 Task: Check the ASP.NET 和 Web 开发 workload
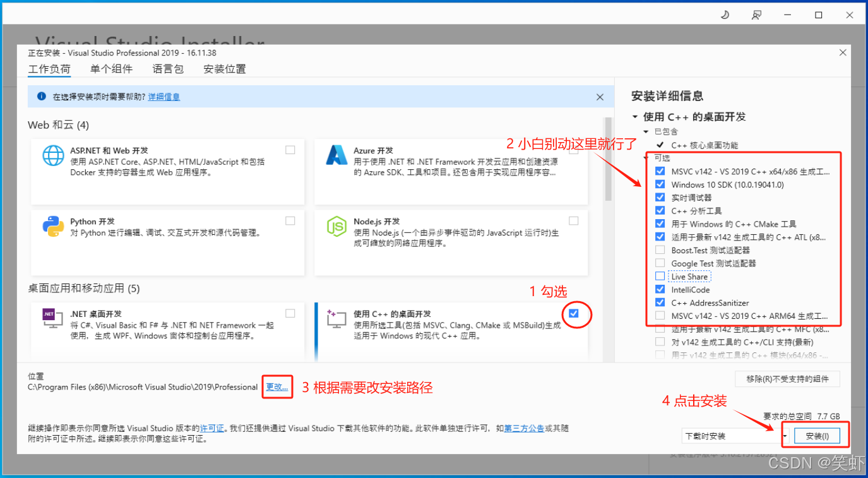[x=290, y=150]
